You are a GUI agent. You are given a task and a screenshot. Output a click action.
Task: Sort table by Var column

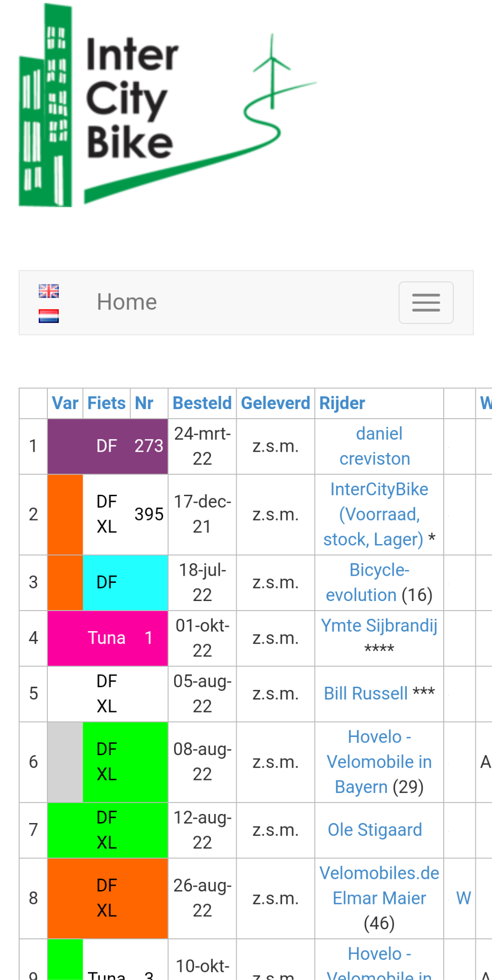(65, 403)
